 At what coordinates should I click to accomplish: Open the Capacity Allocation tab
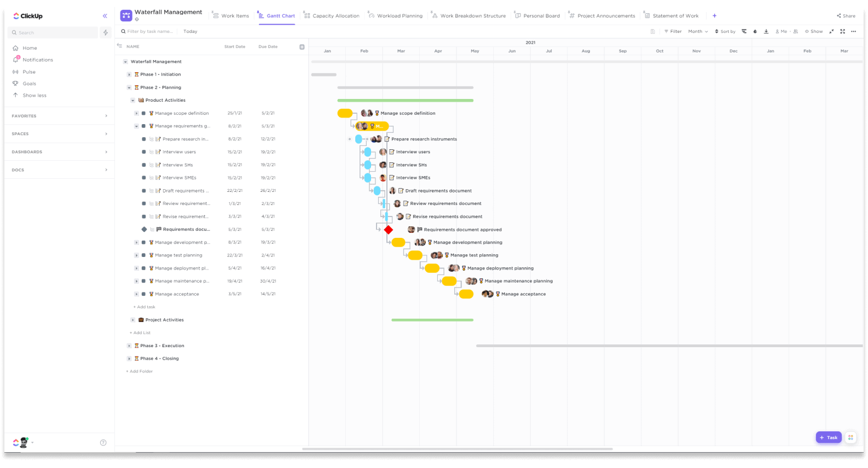(x=332, y=16)
